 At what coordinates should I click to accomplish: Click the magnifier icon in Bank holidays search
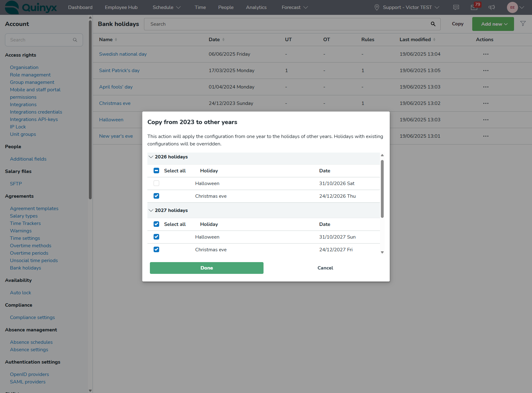click(x=433, y=24)
